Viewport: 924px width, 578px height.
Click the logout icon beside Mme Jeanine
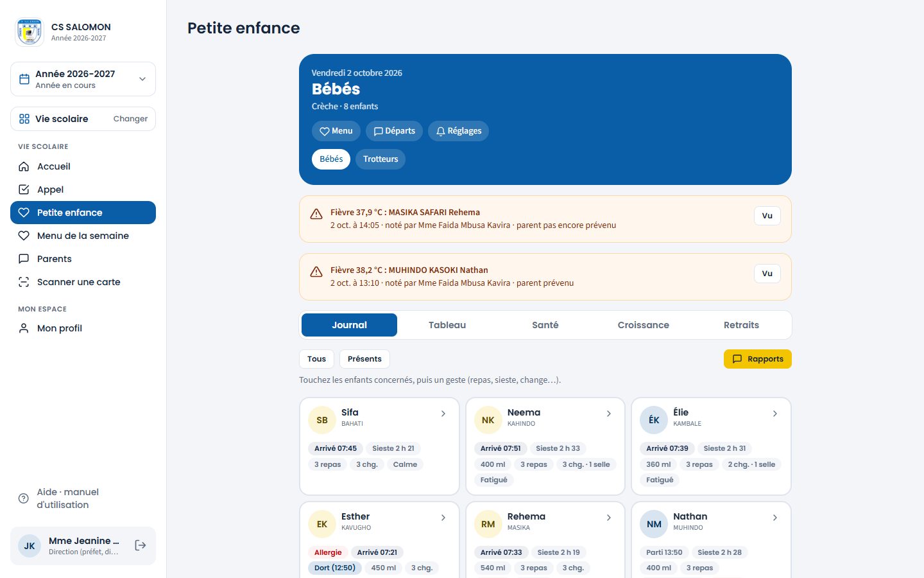tap(141, 545)
